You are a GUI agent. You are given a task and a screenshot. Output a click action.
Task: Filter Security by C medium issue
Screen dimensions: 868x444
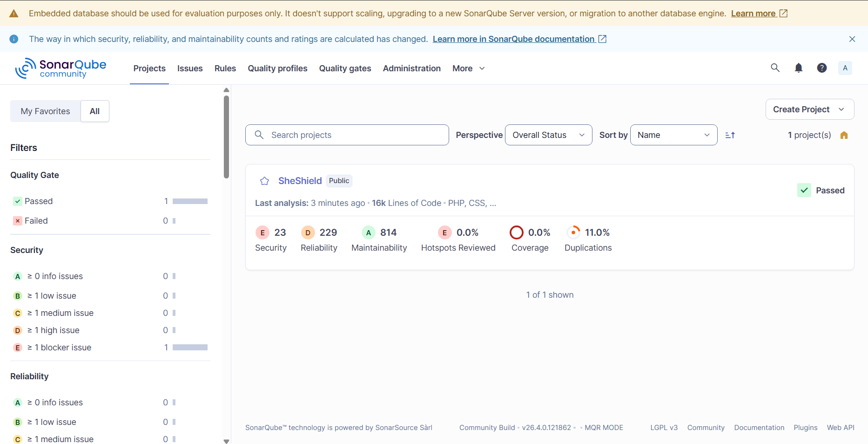click(x=110, y=313)
